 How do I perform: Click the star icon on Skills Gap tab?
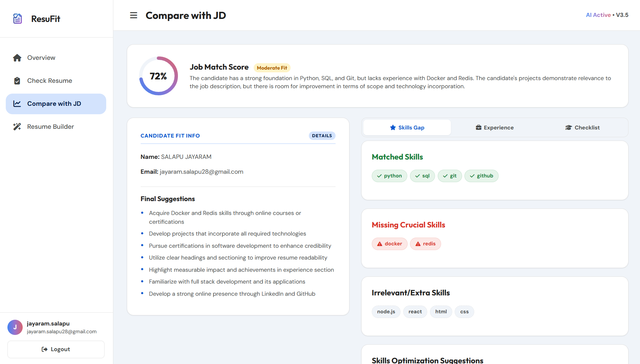tap(393, 127)
